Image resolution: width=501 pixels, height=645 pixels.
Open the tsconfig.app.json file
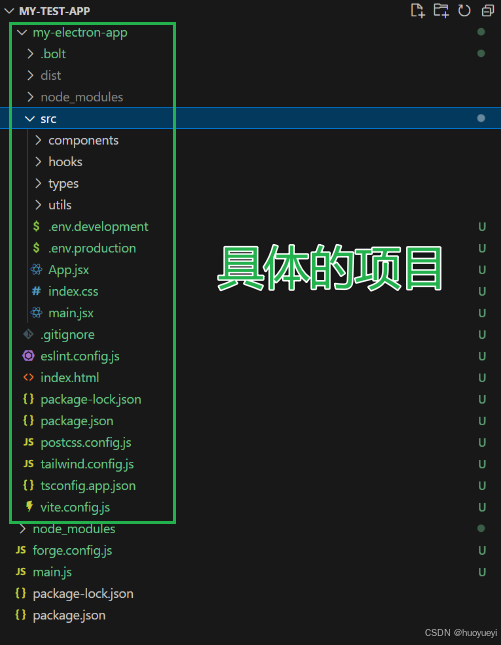88,486
